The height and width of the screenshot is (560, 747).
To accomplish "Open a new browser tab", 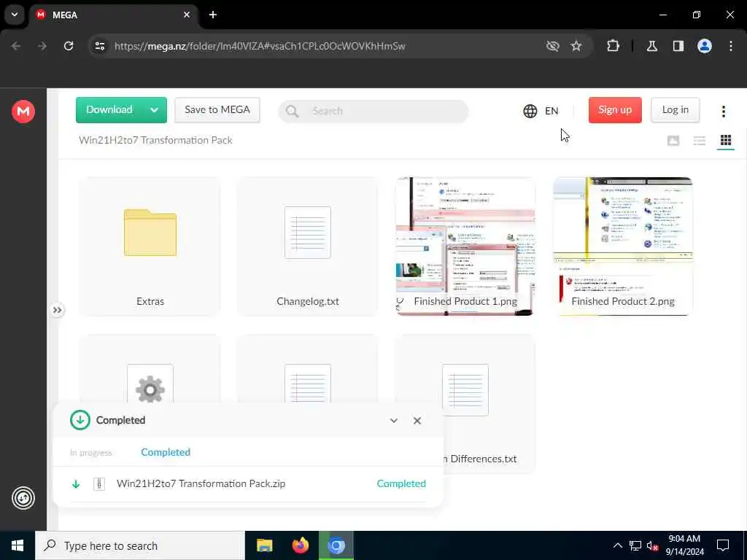I will [213, 15].
